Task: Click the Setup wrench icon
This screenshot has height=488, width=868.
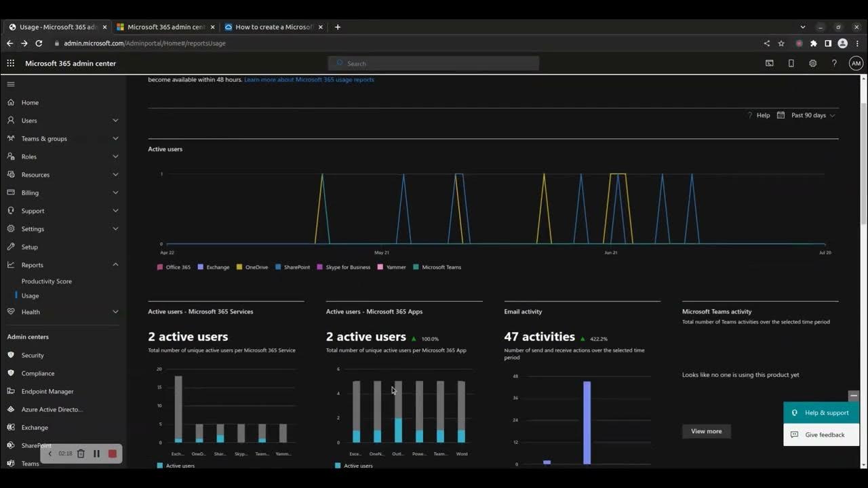Action: click(11, 247)
